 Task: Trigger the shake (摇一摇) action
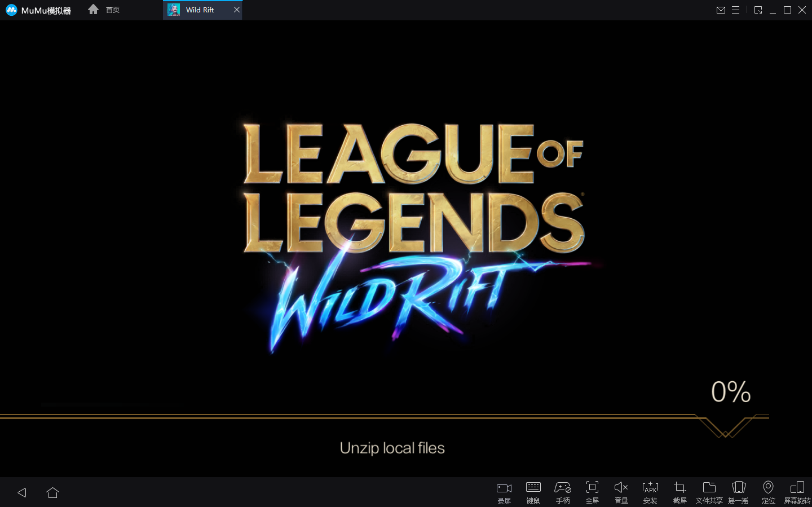pyautogui.click(x=739, y=492)
